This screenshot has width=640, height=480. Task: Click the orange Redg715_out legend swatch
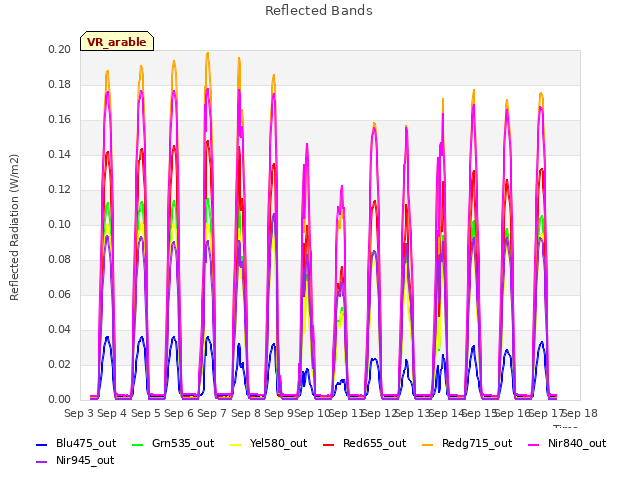tap(428, 444)
